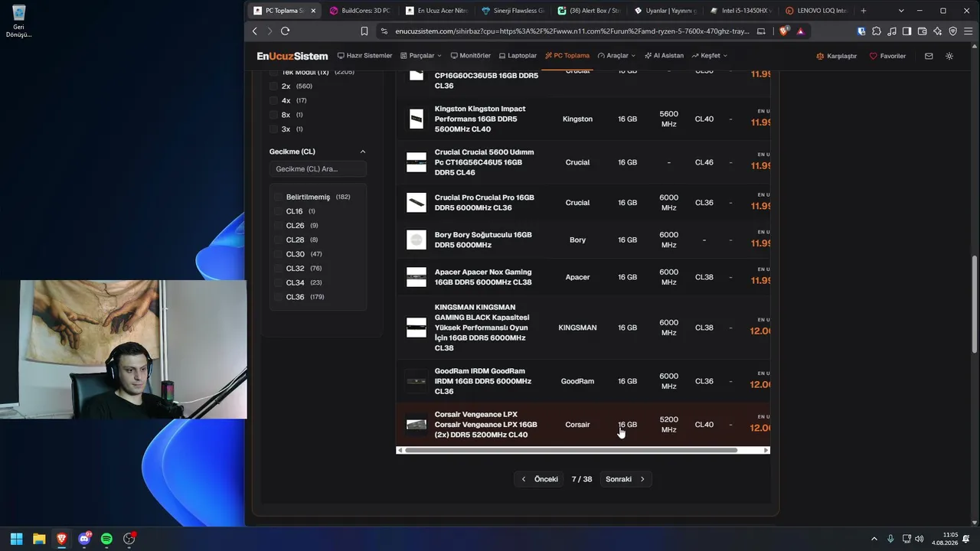Enable the CL30 latency filter
The width and height of the screenshot is (980, 551).
click(x=279, y=254)
